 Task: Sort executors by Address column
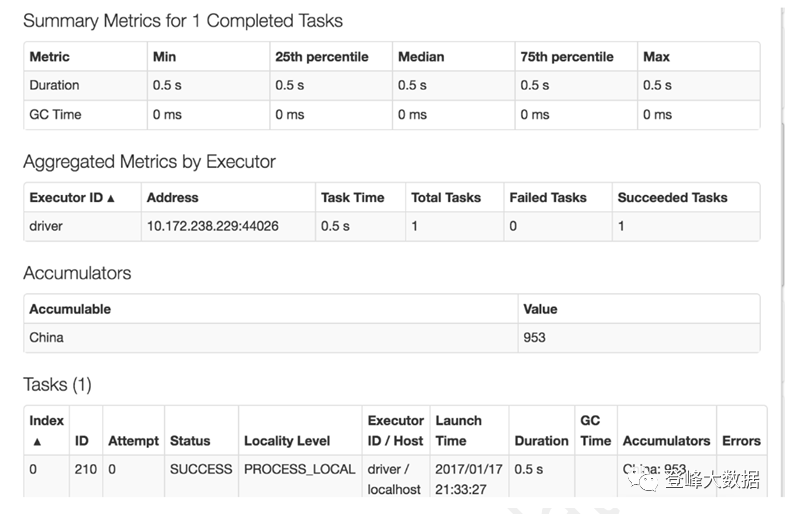coord(172,198)
